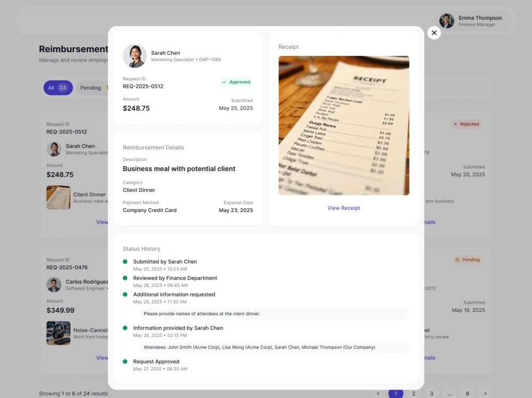532x398 pixels.
Task: Click the large receipt photo in dialog
Action: [x=344, y=125]
